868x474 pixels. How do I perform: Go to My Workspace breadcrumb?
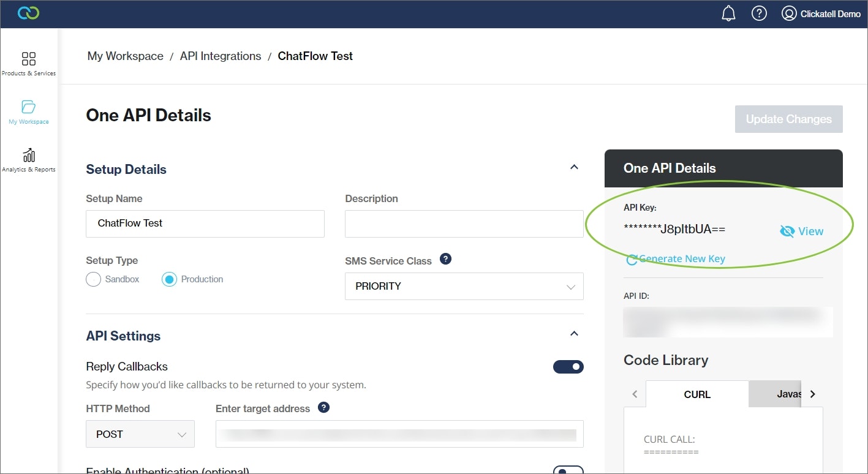pyautogui.click(x=126, y=56)
